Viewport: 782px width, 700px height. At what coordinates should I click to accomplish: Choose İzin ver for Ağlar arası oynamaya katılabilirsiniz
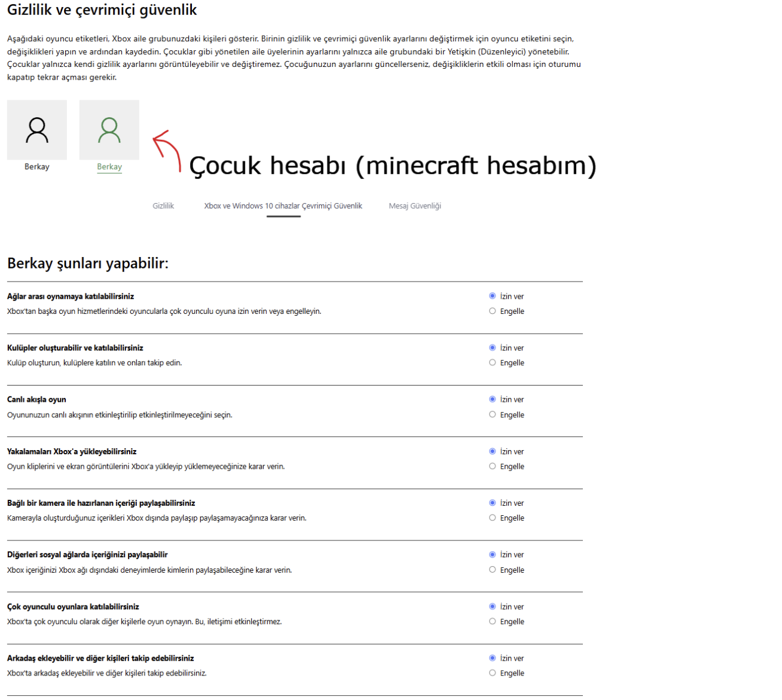click(493, 296)
